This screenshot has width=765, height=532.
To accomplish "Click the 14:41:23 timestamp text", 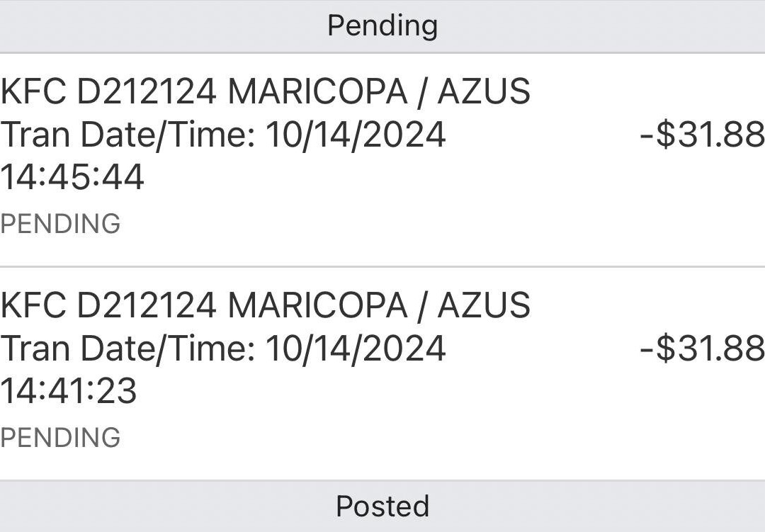I will pyautogui.click(x=69, y=391).
